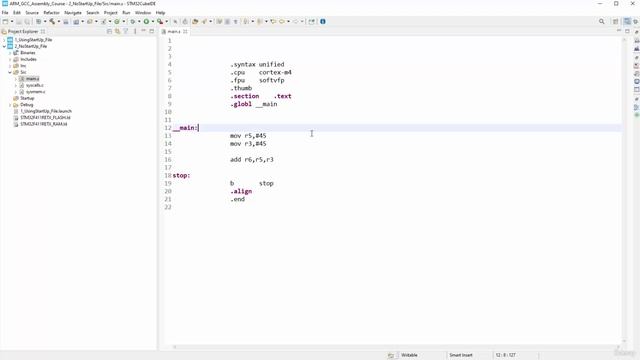Open the Help menu

coord(160,13)
